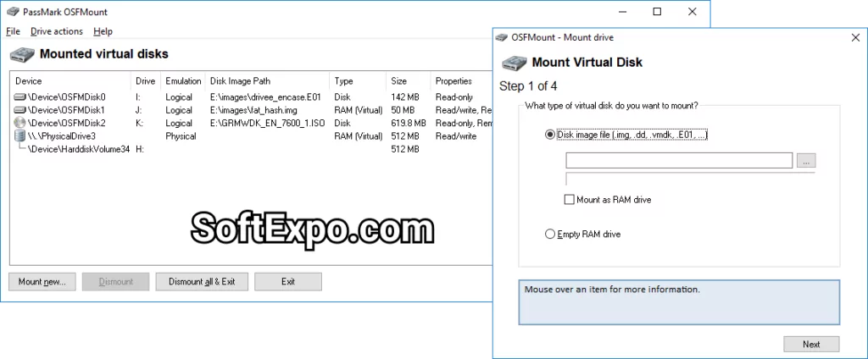The height and width of the screenshot is (359, 868).
Task: Click Dismount all & Exit button
Action: [202, 282]
